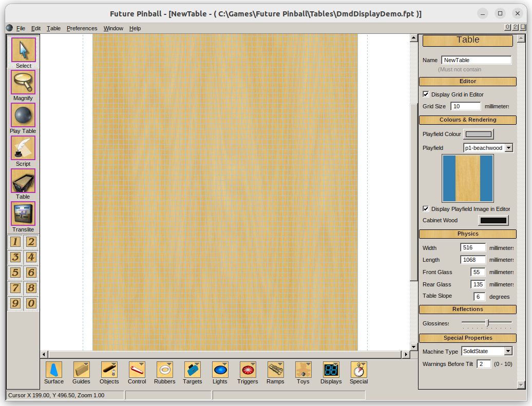This screenshot has width=532, height=406.
Task: Toggle Display Grid in Editor
Action: [x=426, y=94]
